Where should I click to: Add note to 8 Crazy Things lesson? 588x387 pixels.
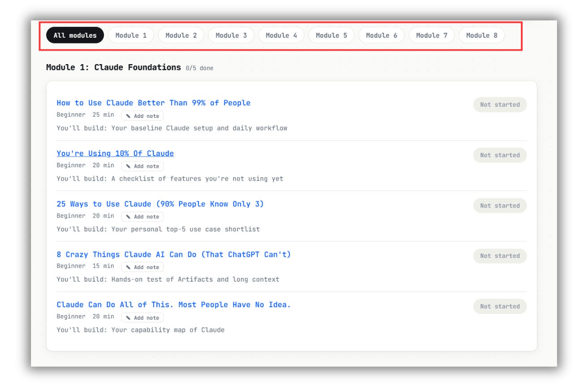[143, 267]
